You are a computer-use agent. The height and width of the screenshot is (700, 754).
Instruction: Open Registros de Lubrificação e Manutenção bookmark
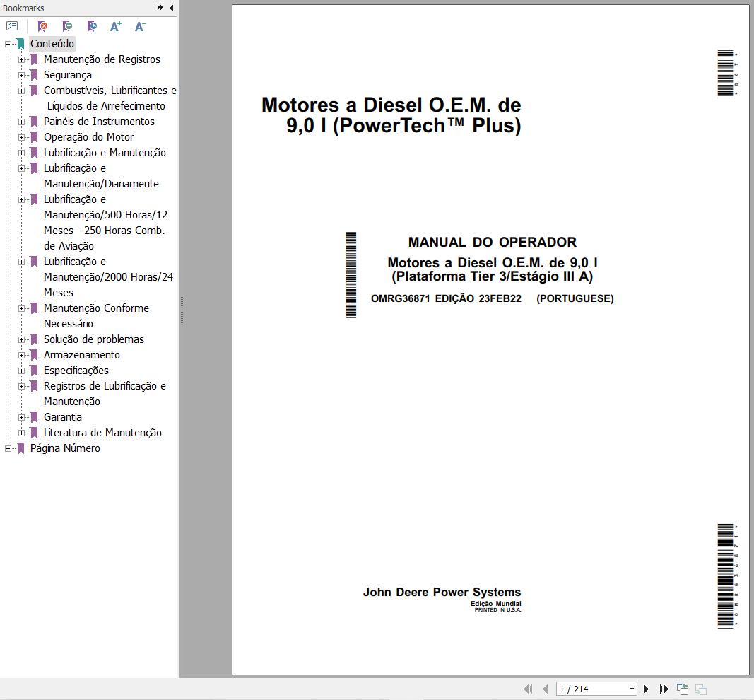click(x=105, y=394)
